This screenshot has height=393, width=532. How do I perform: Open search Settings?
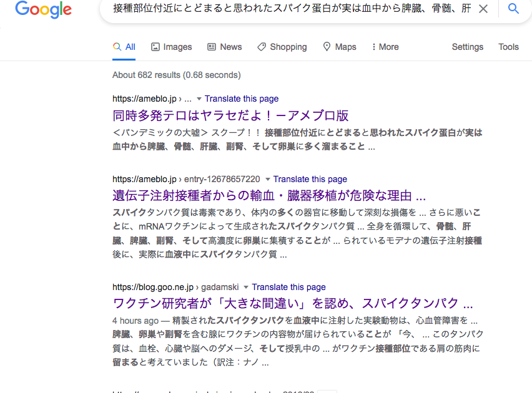(x=468, y=47)
